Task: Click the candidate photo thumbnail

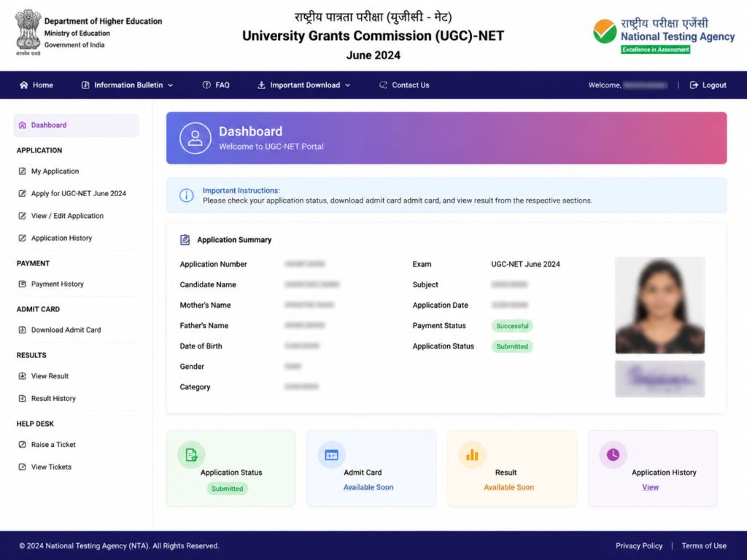Action: point(659,306)
